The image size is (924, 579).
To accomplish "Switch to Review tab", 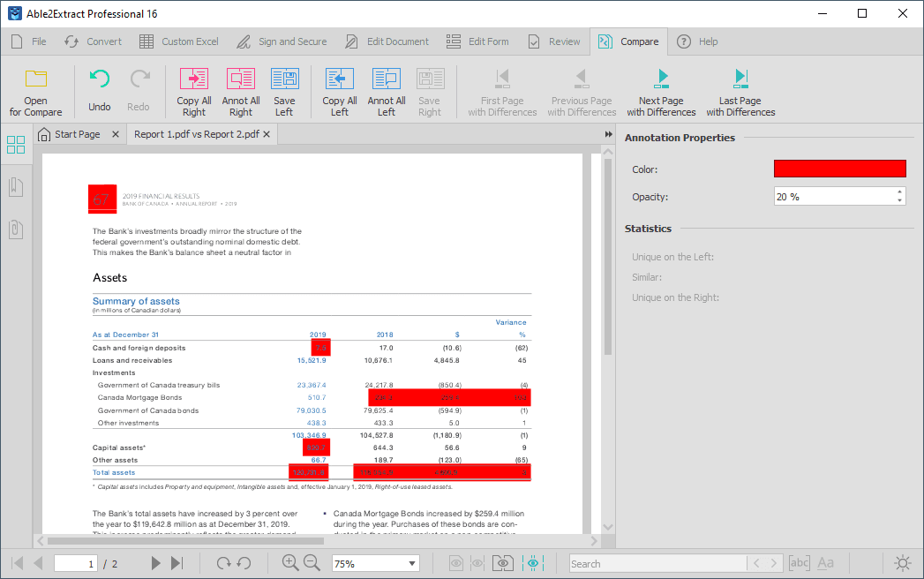I will pyautogui.click(x=554, y=41).
